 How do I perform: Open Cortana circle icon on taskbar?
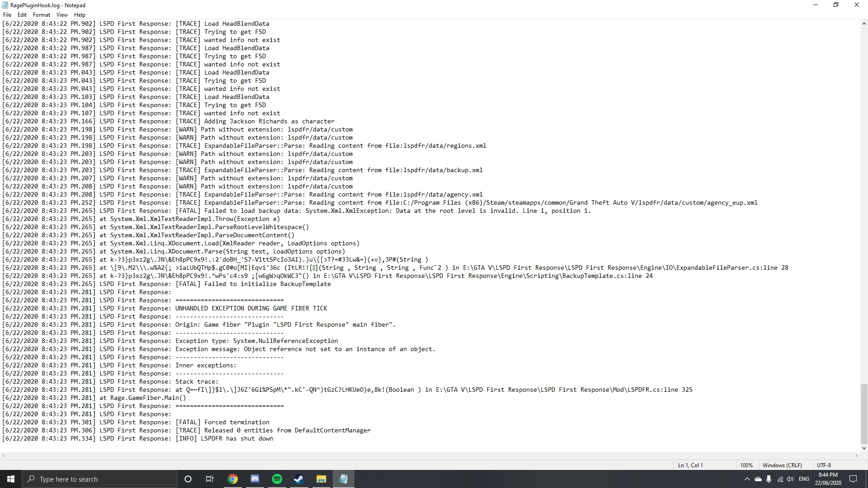coord(188,479)
